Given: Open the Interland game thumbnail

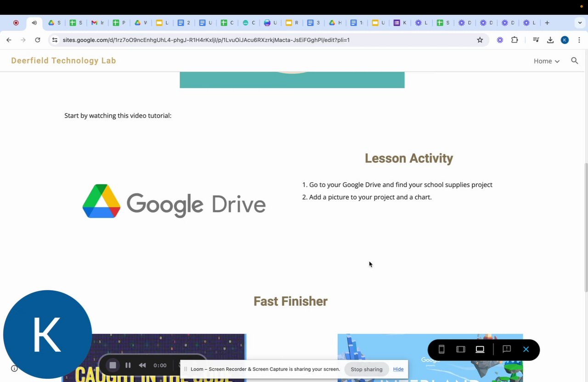Looking at the screenshot, I should [430, 358].
